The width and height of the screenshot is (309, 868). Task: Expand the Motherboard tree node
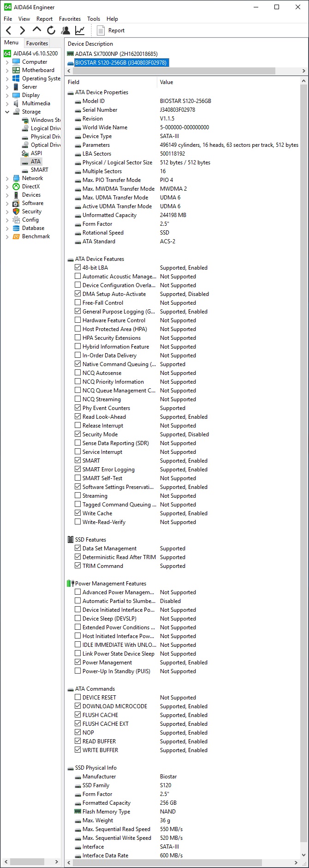pyautogui.click(x=7, y=70)
